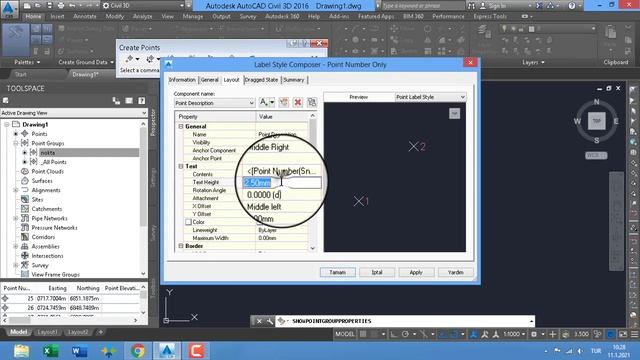The height and width of the screenshot is (360, 640).
Task: Click the Toolspace panorama display icon
Action: pyautogui.click(x=129, y=100)
